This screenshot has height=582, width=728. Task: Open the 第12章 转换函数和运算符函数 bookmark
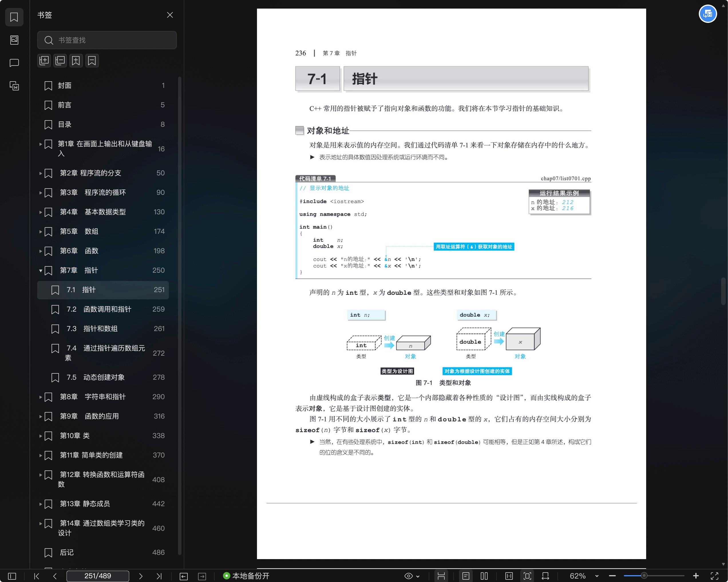[103, 480]
